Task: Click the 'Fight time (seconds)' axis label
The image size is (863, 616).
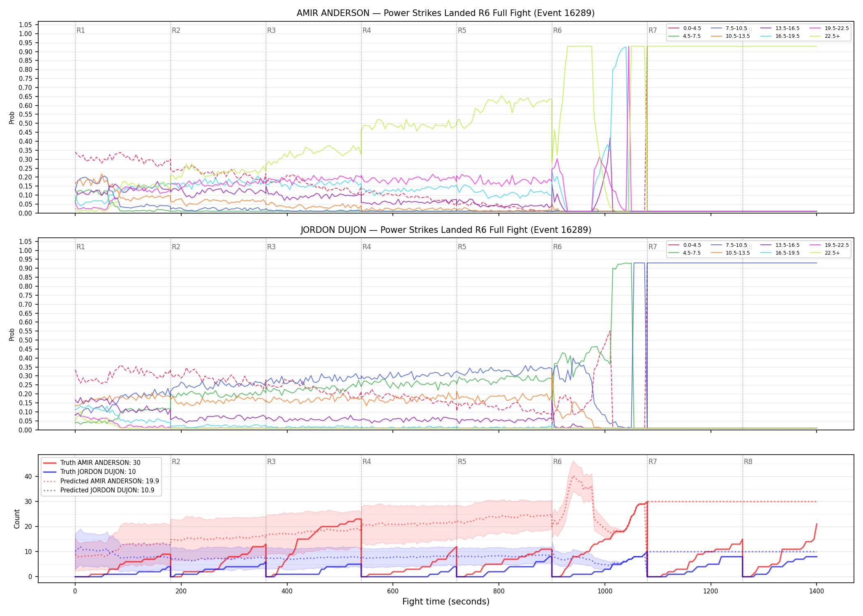Action: coord(446,602)
